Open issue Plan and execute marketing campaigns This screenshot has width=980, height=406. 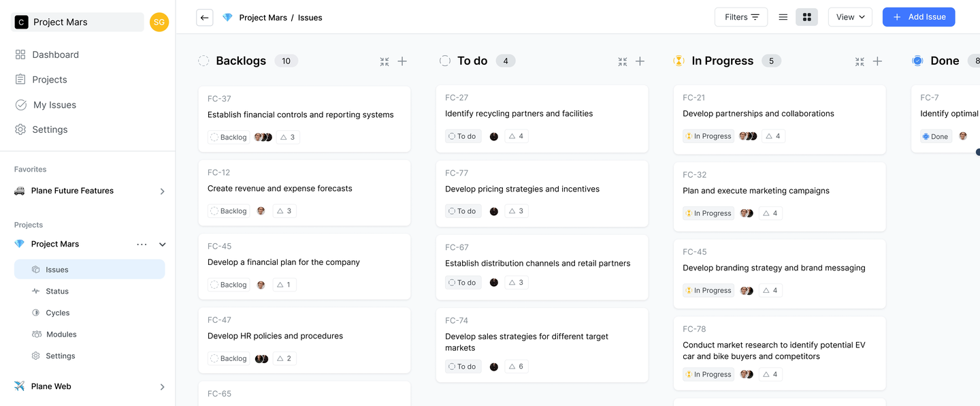click(x=756, y=191)
